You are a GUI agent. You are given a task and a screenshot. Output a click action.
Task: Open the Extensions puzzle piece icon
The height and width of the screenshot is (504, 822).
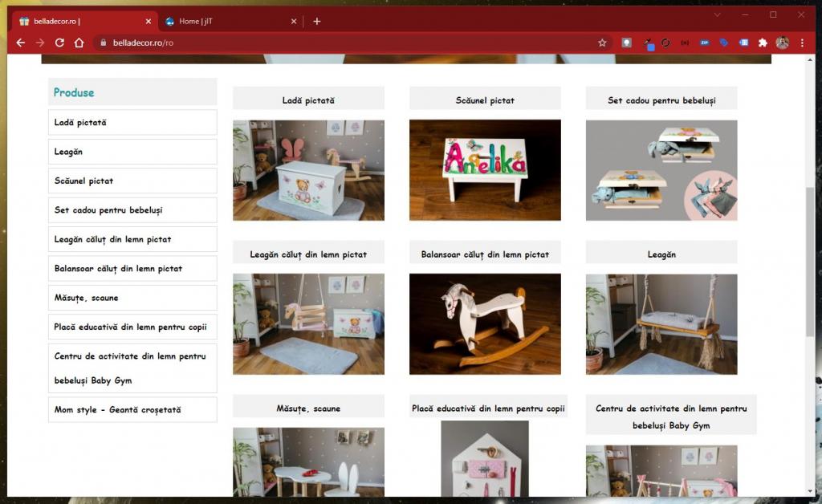(763, 43)
